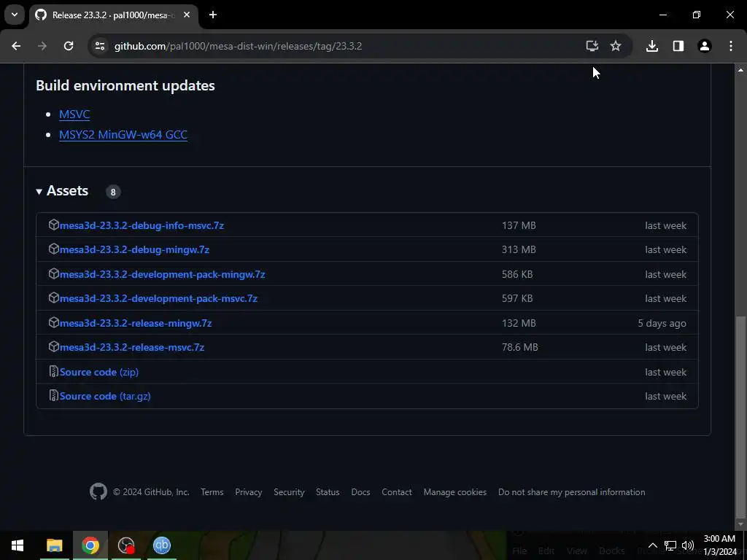Open the Windows Start menu
Image resolution: width=747 pixels, height=560 pixels.
point(18,545)
